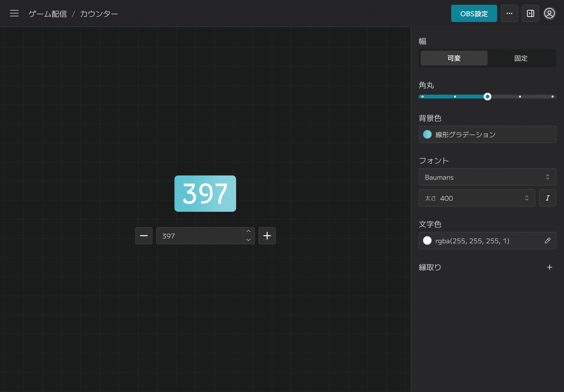The height and width of the screenshot is (392, 564).
Task: Go to ゲーム配信 breadcrumb
Action: [x=48, y=14]
